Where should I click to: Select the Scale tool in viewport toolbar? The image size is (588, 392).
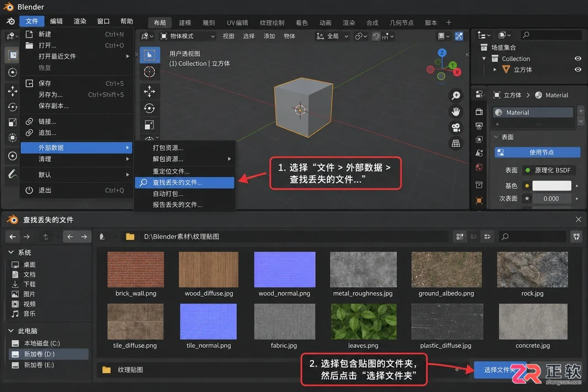[150, 125]
